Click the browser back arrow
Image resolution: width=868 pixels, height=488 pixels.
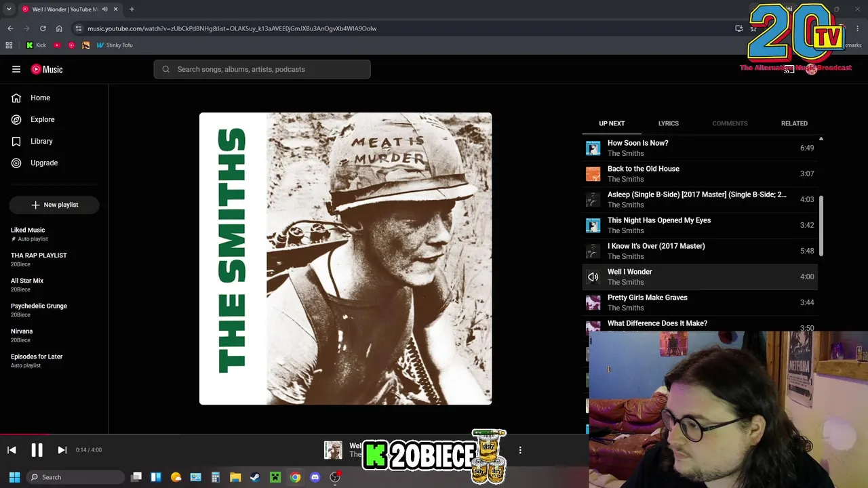point(10,28)
